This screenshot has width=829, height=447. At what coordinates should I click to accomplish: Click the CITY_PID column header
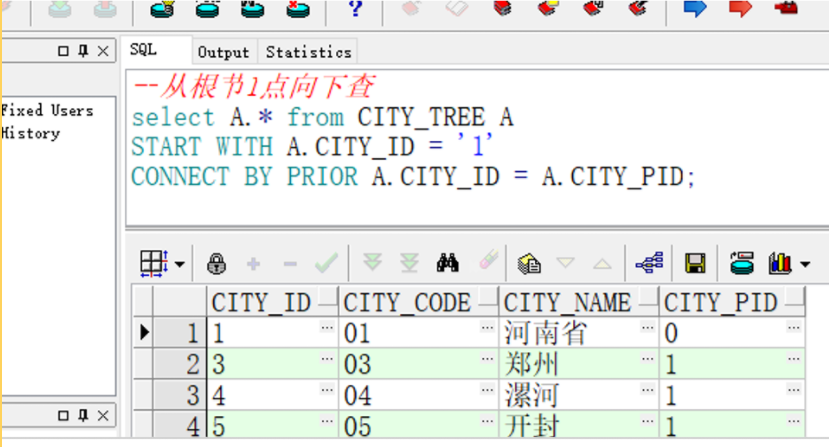coord(732,302)
